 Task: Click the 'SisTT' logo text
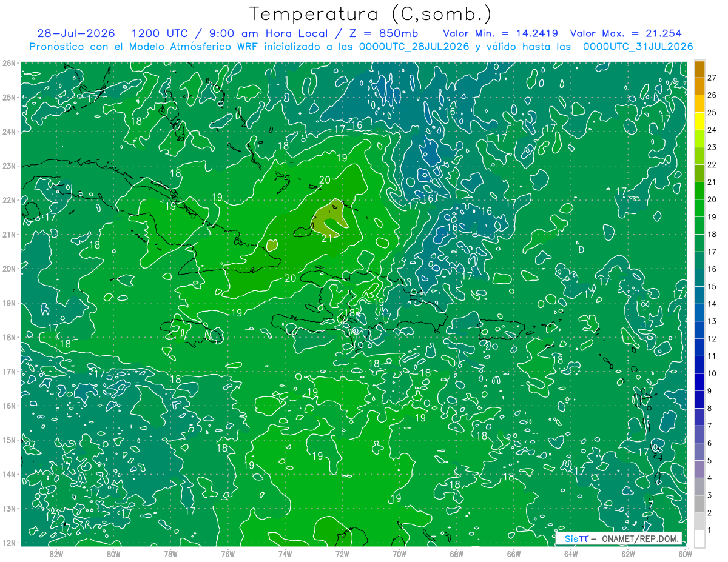(x=576, y=538)
